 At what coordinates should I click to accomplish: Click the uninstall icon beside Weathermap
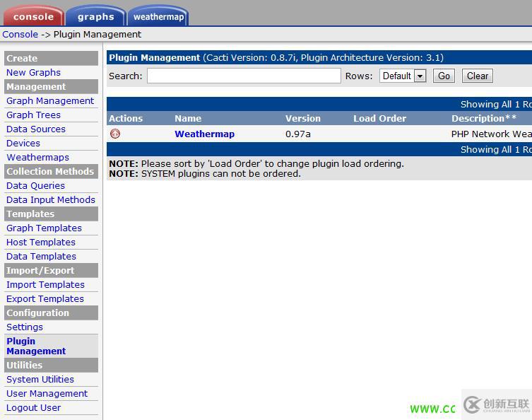(115, 134)
